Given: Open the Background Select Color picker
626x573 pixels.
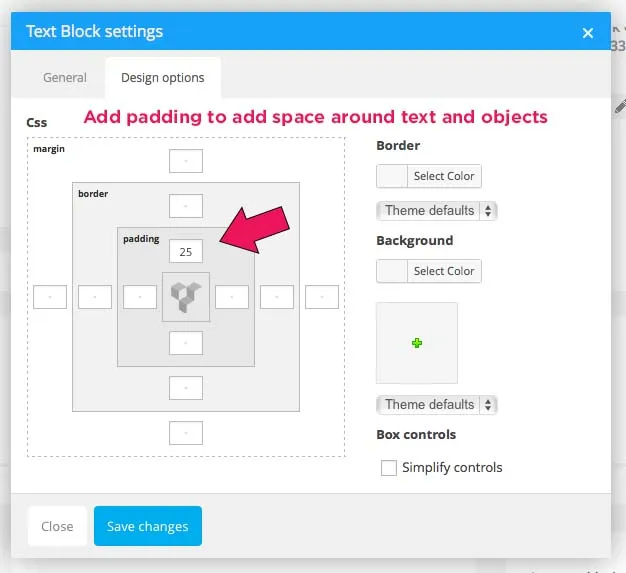Looking at the screenshot, I should pyautogui.click(x=428, y=271).
